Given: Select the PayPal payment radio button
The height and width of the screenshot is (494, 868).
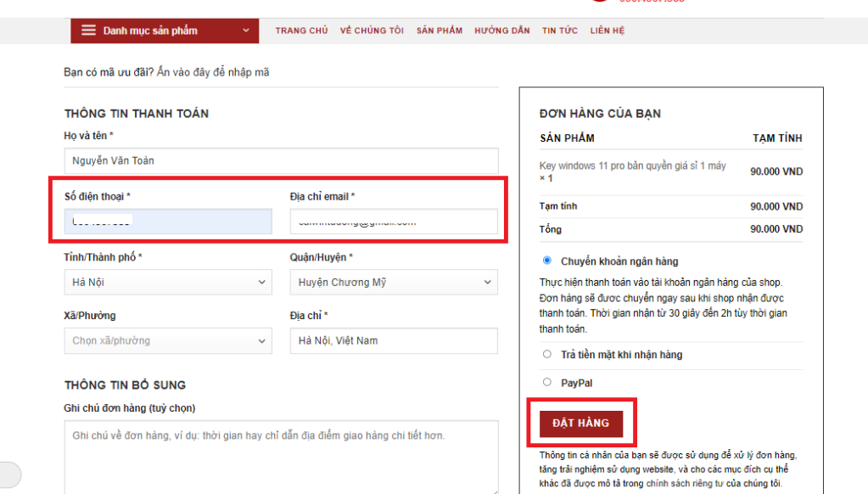Looking at the screenshot, I should pyautogui.click(x=547, y=382).
